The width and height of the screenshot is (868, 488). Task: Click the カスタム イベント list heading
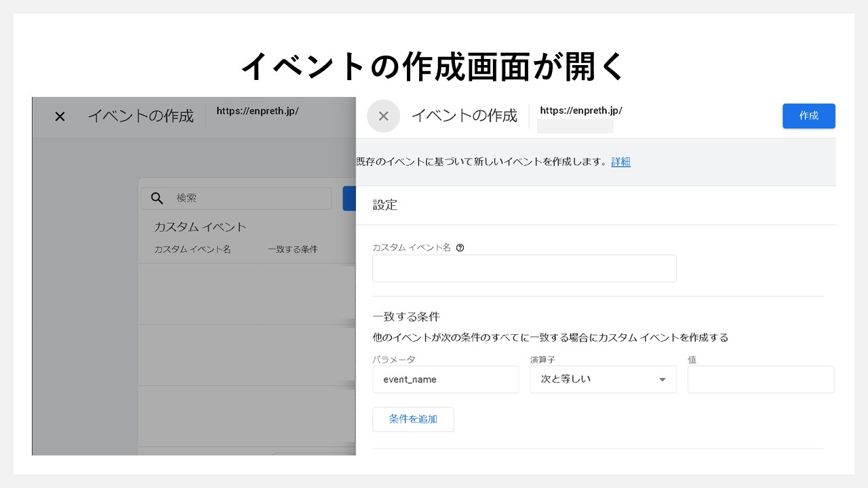pyautogui.click(x=199, y=227)
